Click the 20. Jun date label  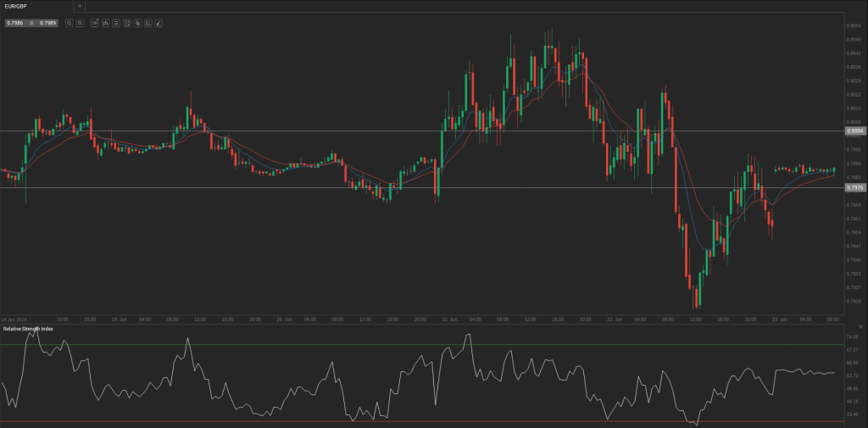pyautogui.click(x=285, y=320)
